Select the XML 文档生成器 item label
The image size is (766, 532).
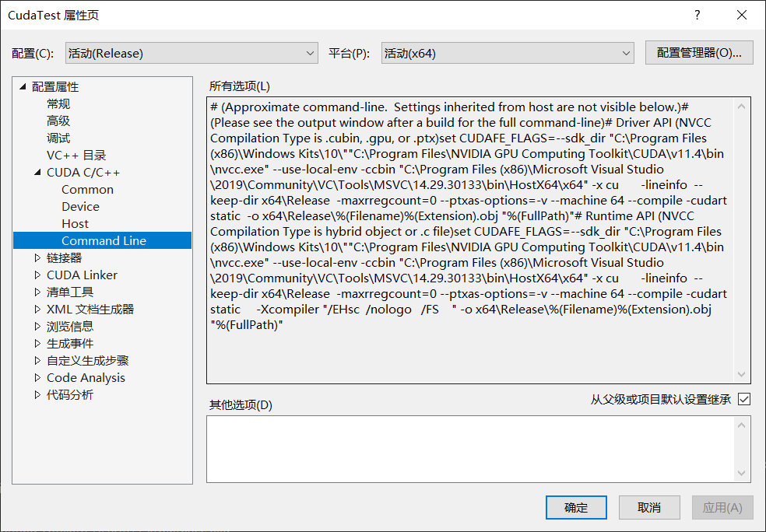pyautogui.click(x=90, y=309)
